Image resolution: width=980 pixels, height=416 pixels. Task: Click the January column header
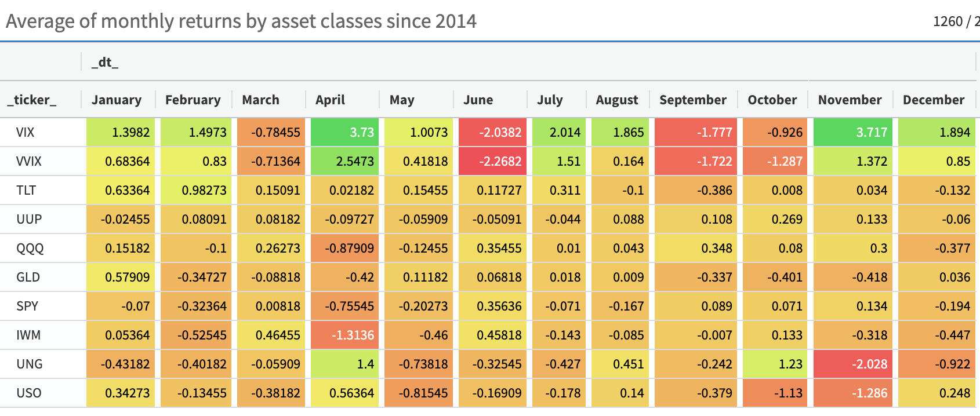point(117,100)
